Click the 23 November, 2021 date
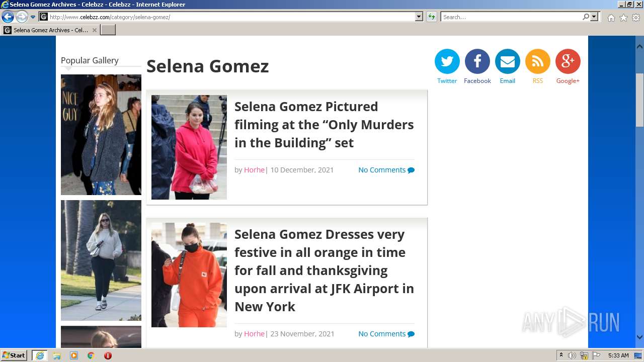The image size is (644, 362). [302, 334]
